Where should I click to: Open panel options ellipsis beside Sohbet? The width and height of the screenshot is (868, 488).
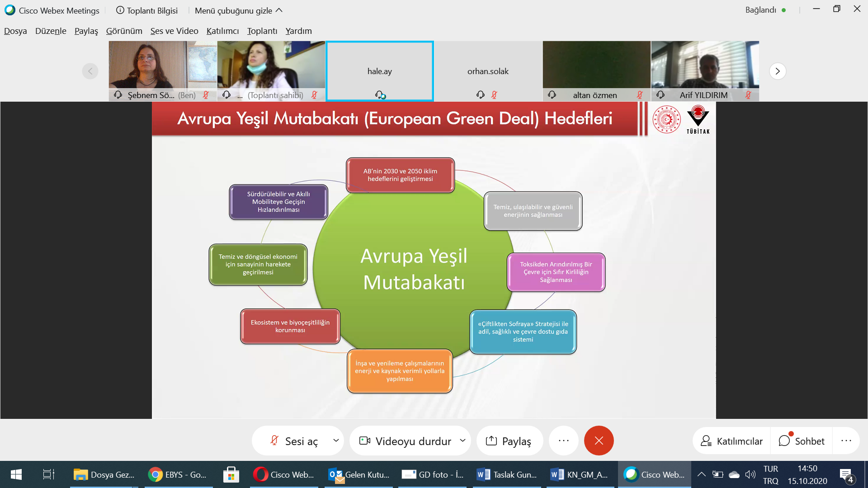[846, 441]
